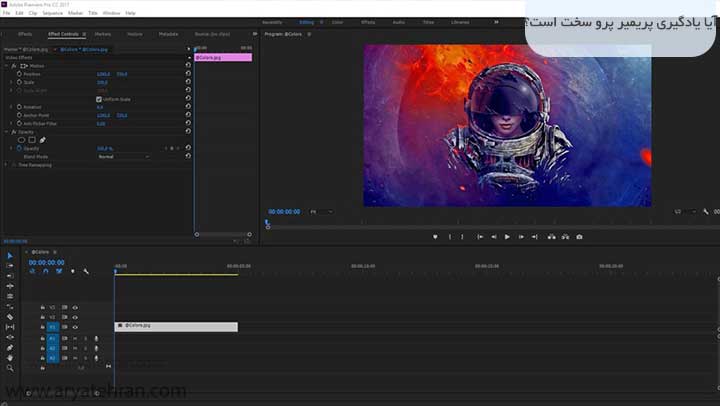Select the Selection tool arrow
The image size is (720, 406).
(10, 256)
